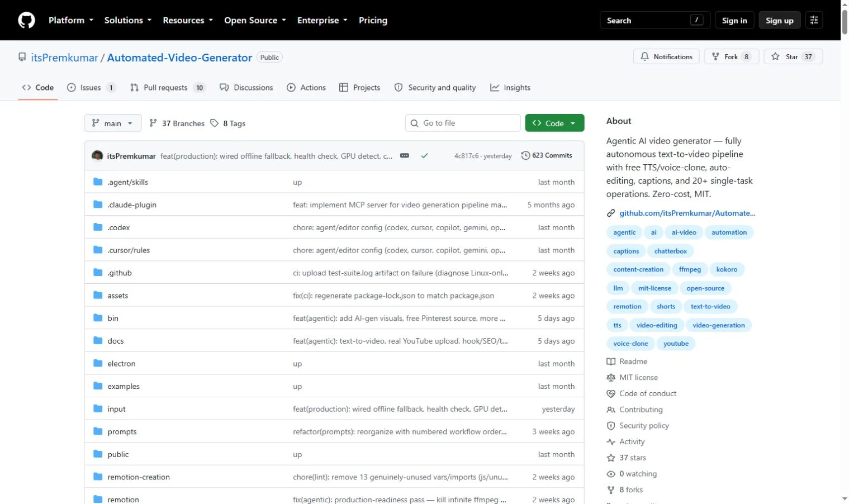
Task: Expand the Solutions menu
Action: (x=128, y=20)
